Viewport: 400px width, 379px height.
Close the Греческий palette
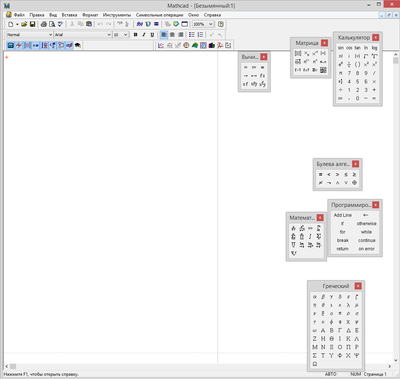coord(358,286)
